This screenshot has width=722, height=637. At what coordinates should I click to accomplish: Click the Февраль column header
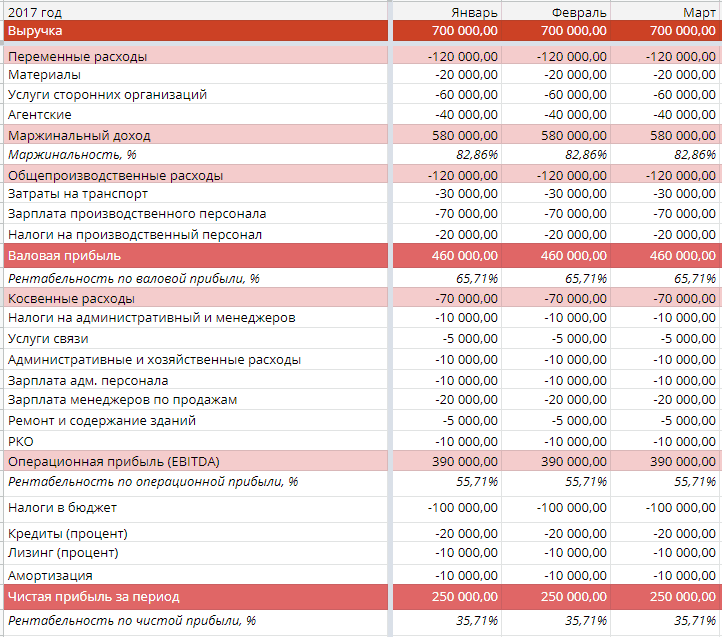click(x=579, y=12)
